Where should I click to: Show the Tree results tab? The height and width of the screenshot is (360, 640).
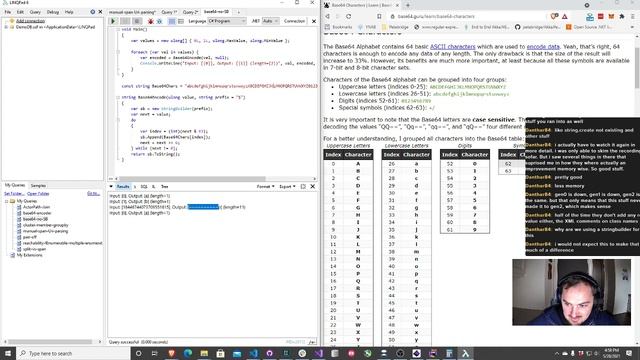click(x=164, y=187)
